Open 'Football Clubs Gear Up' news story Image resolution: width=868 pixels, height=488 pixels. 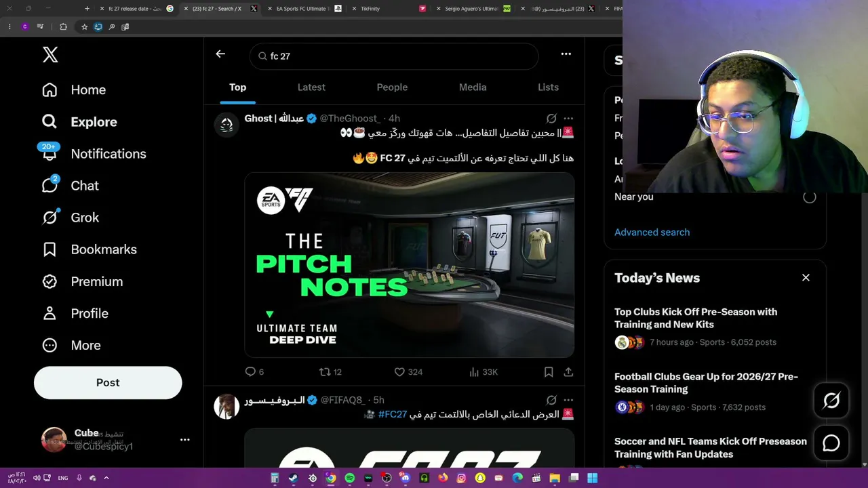point(706,383)
